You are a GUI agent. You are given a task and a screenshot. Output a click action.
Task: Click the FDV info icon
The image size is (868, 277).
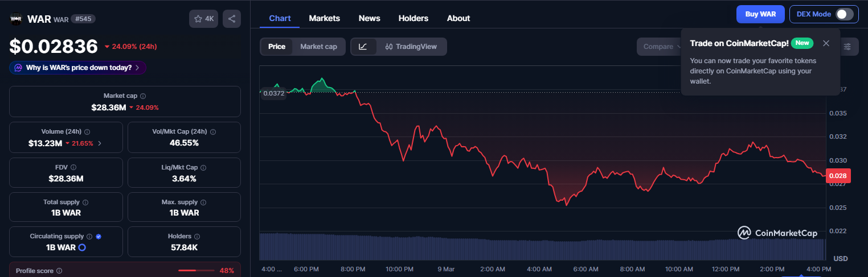point(73,167)
